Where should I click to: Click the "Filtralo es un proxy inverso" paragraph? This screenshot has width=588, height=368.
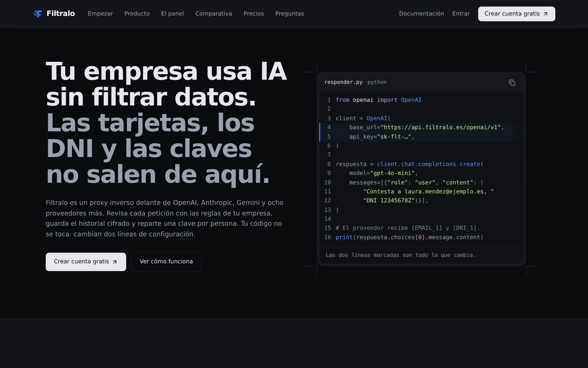click(x=165, y=218)
